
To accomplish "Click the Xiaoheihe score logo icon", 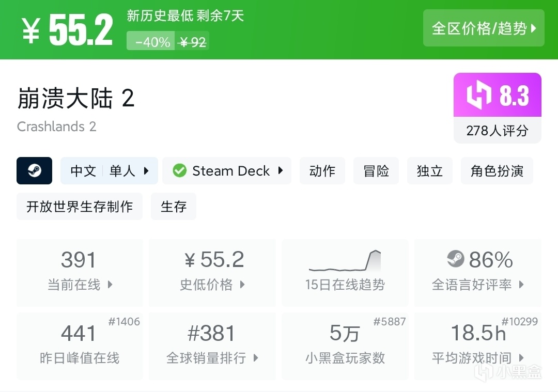I will 479,96.
